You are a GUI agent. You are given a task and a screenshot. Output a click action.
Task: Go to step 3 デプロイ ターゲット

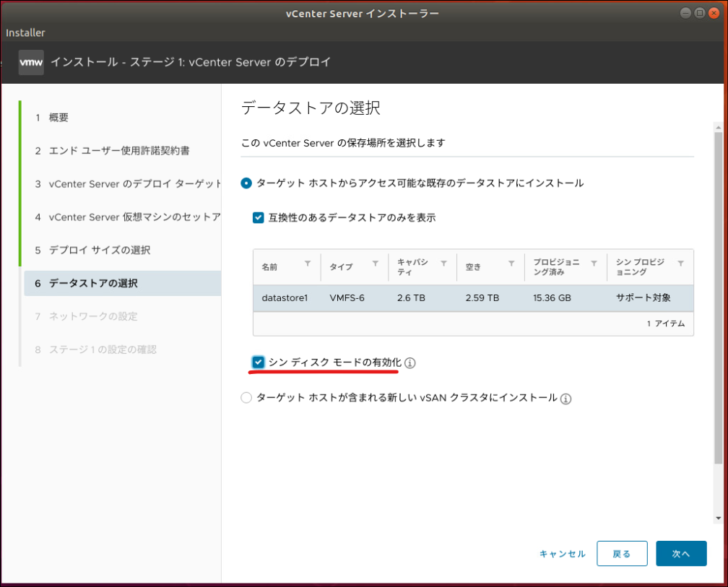point(127,184)
